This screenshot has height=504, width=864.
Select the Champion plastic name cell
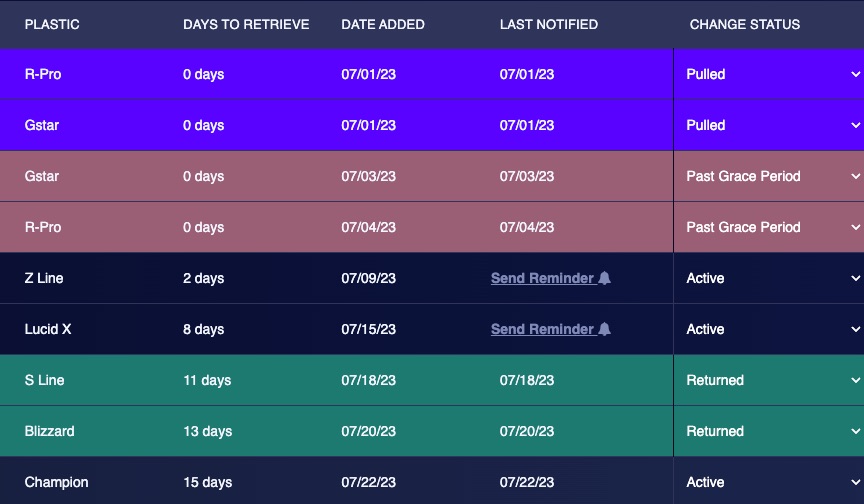tap(56, 483)
